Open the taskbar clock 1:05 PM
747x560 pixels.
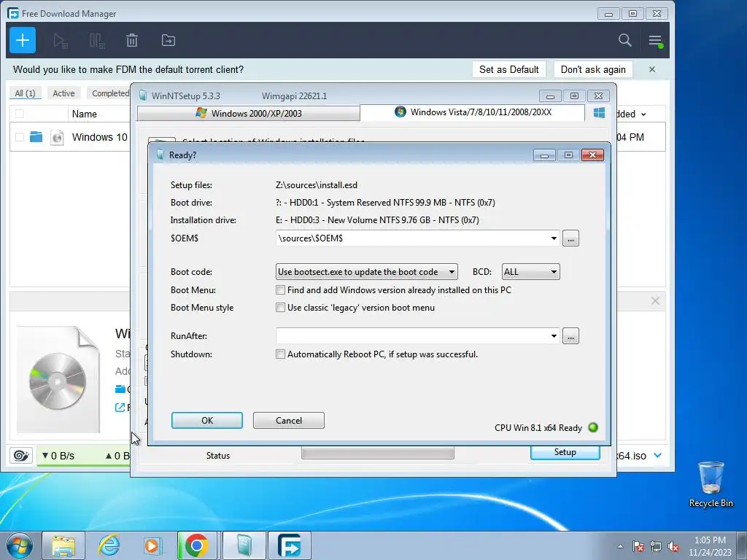point(710,546)
